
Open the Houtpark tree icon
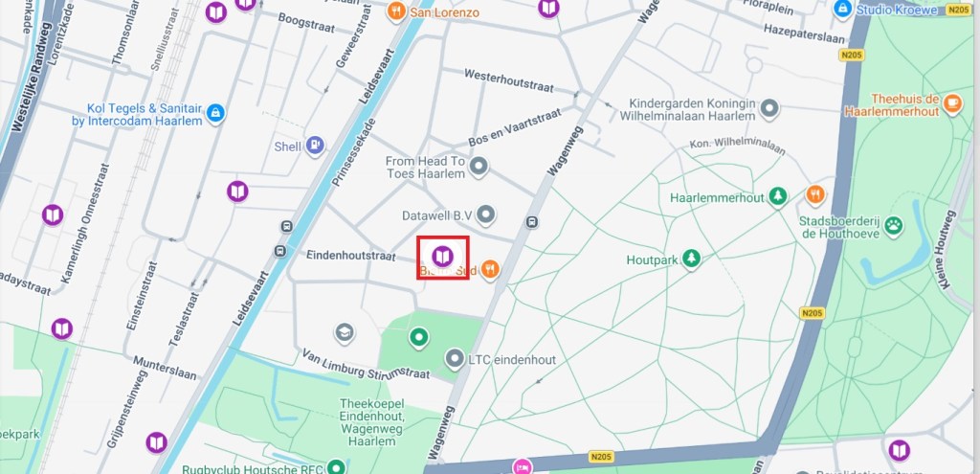(691, 259)
